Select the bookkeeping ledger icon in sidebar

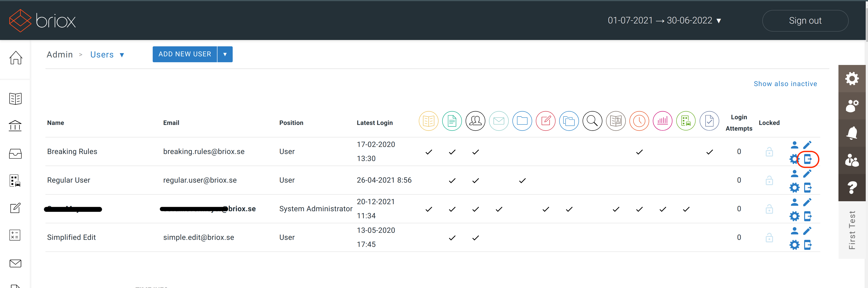pyautogui.click(x=15, y=98)
